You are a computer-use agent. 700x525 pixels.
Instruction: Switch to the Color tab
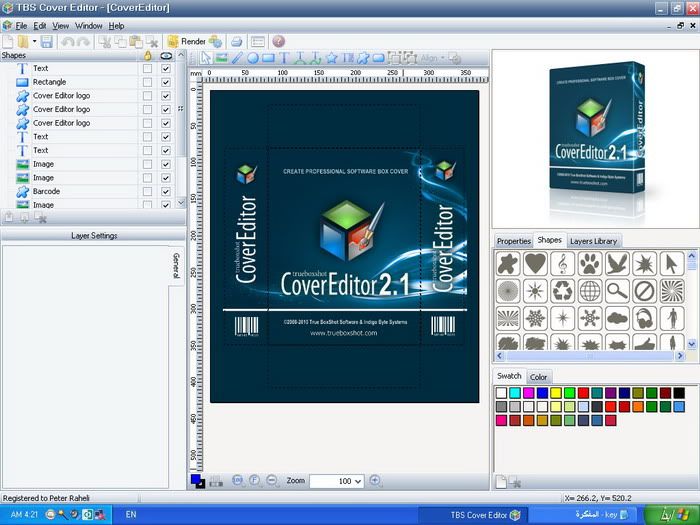click(538, 377)
